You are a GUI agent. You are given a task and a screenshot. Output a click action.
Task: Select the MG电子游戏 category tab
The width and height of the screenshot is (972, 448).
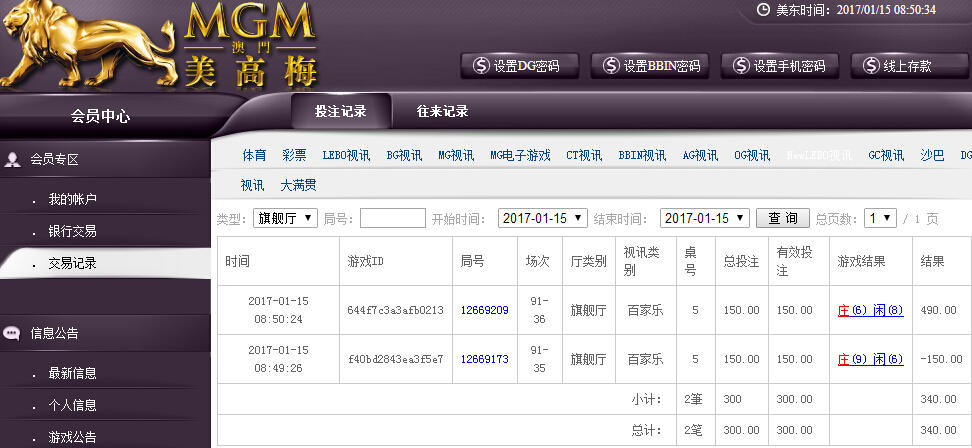[x=520, y=156]
